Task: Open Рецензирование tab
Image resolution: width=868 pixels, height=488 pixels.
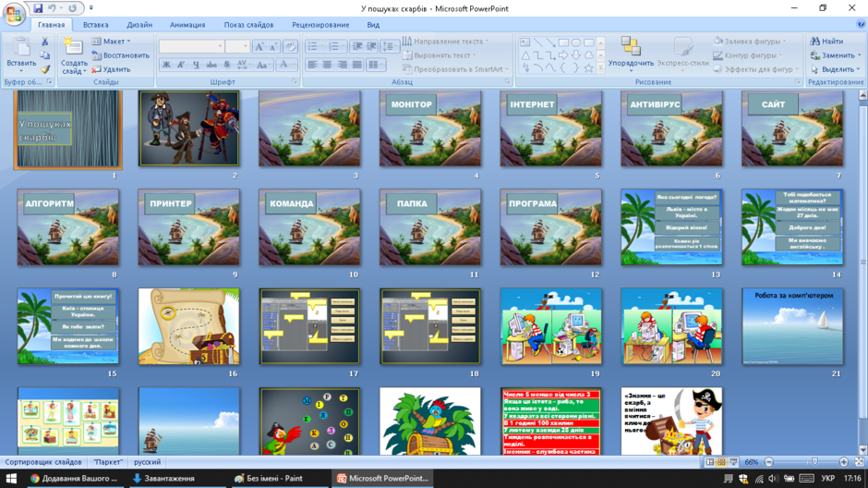Action: (x=320, y=25)
